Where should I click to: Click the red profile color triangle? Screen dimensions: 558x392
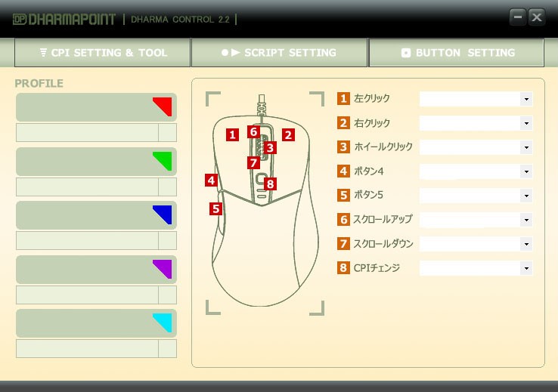tap(166, 104)
